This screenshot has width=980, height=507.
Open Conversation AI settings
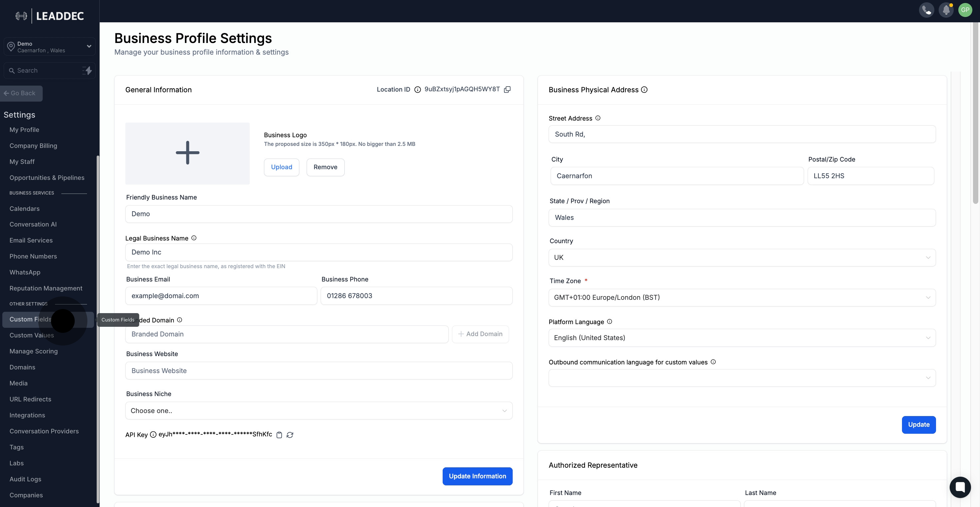pos(33,225)
